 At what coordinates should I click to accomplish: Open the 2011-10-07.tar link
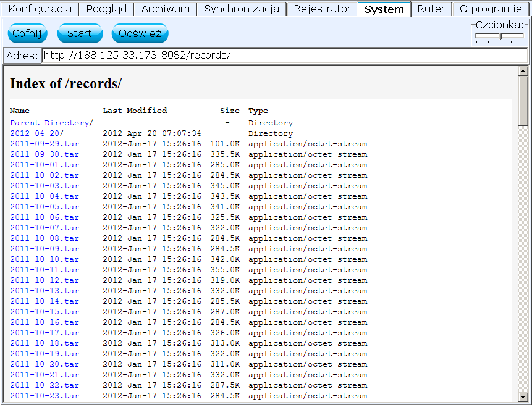click(44, 228)
